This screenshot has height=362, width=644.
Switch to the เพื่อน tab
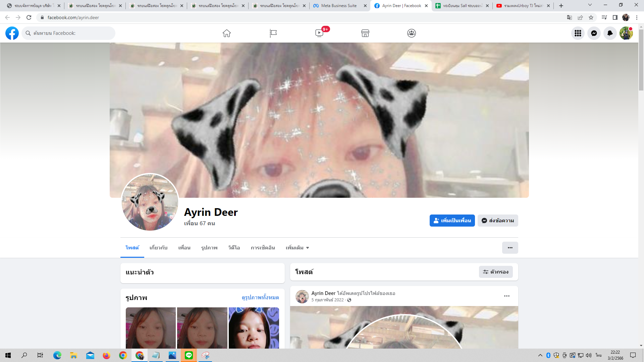184,248
